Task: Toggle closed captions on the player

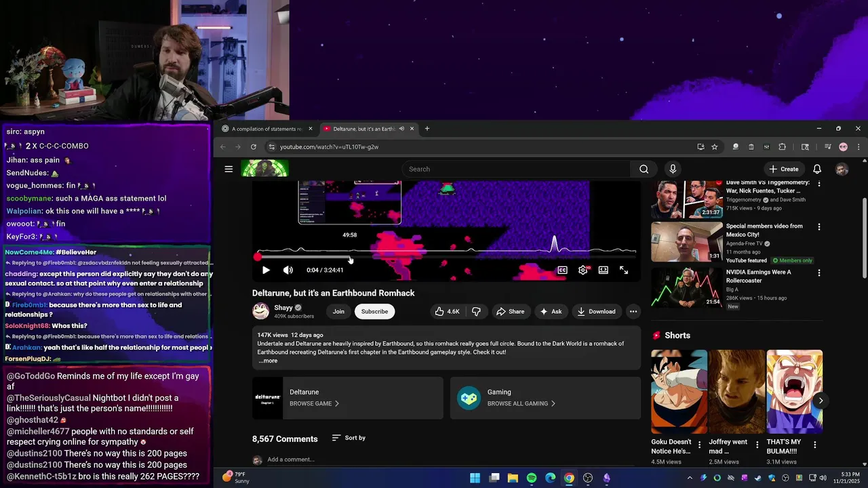Action: (x=562, y=270)
